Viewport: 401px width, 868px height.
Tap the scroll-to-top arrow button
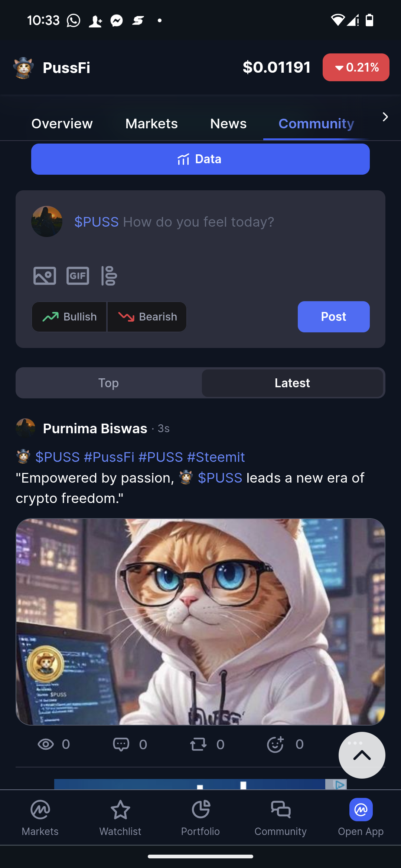(362, 755)
